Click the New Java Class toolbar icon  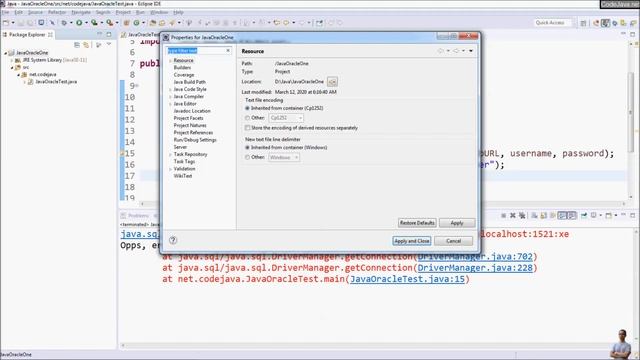point(137,23)
